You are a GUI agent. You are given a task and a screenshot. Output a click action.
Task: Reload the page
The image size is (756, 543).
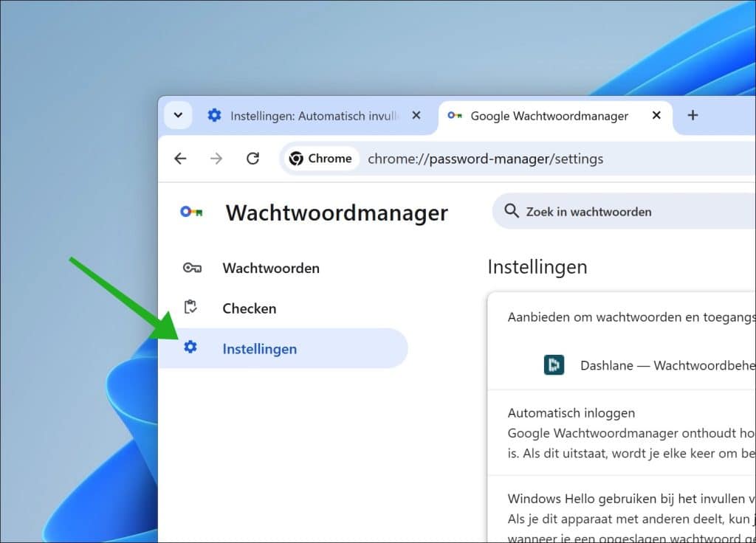point(252,159)
